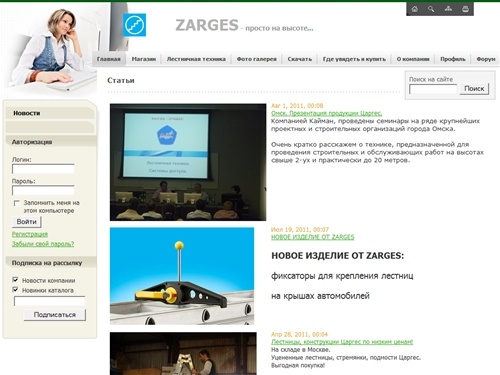The image size is (500, 375).
Task: Click the date Апр 28, 2011, 00:04
Action: click(299, 334)
